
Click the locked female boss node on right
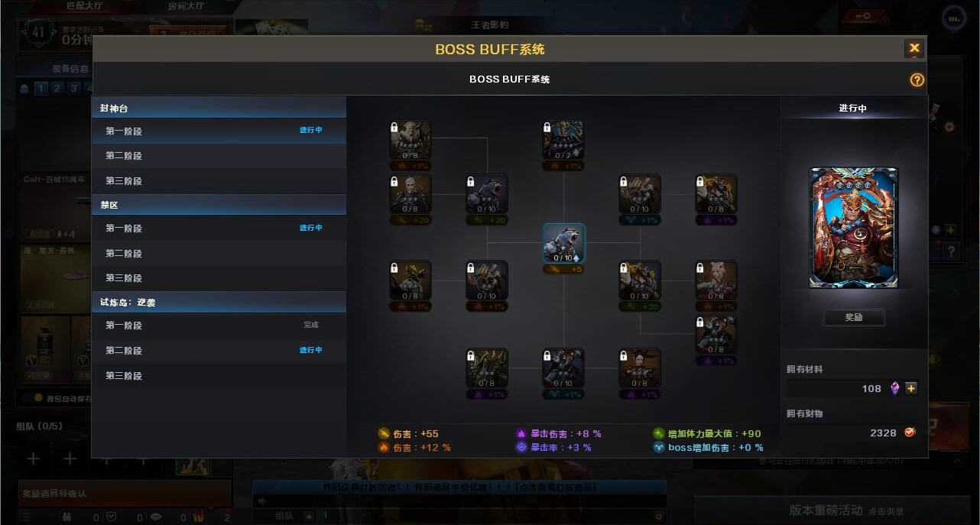[x=717, y=280]
